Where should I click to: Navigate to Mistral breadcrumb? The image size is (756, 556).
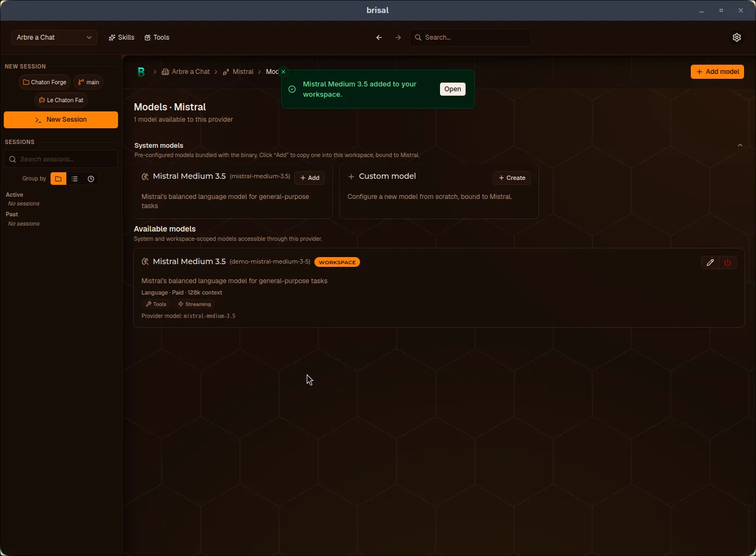[x=238, y=72]
